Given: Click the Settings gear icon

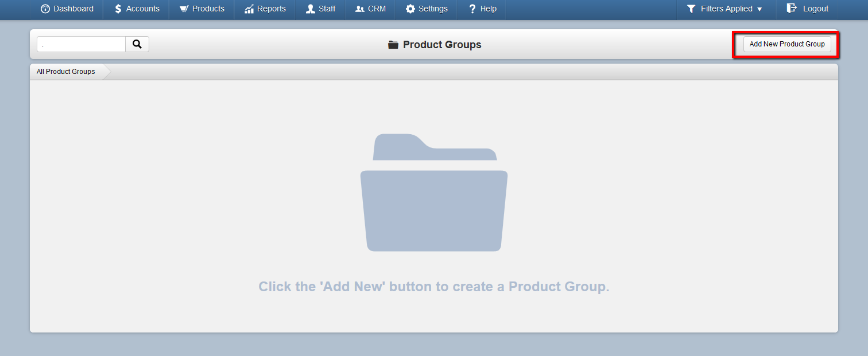Looking at the screenshot, I should (410, 9).
